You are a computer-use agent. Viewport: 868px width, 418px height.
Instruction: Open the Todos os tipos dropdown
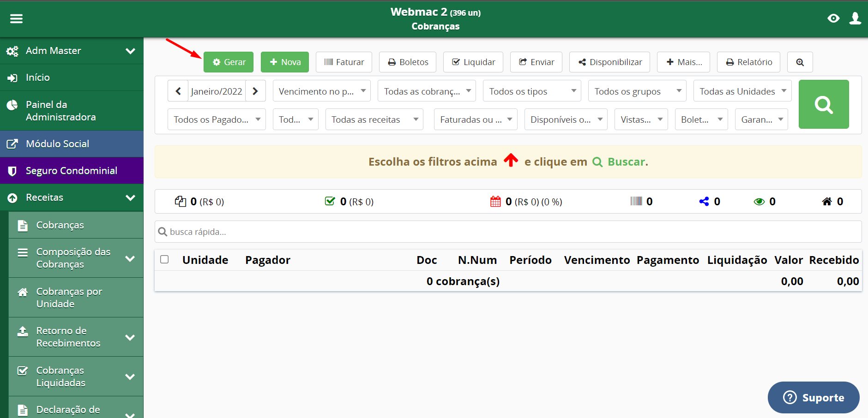tap(532, 91)
